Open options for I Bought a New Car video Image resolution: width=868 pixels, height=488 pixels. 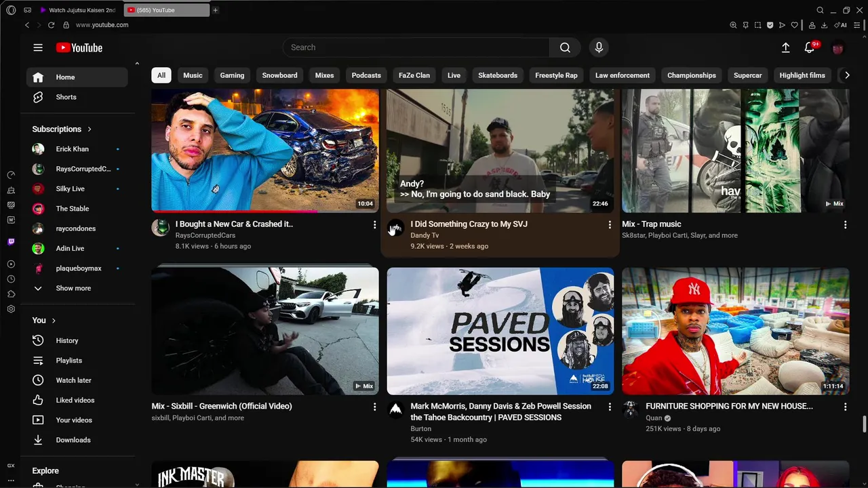(374, 224)
